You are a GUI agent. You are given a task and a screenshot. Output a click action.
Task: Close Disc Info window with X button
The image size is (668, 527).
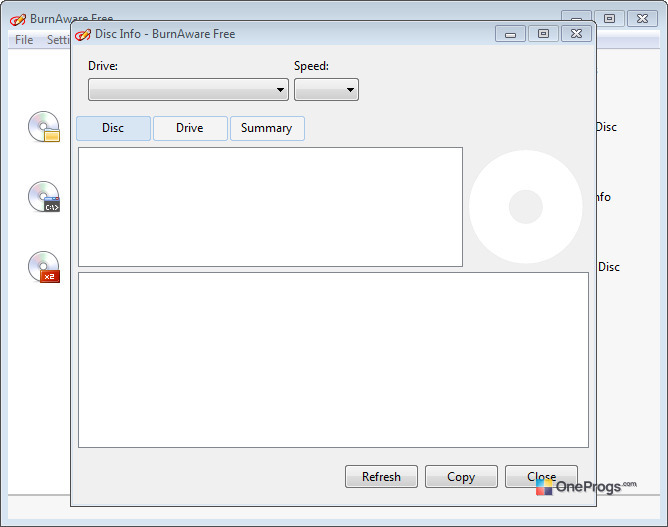576,34
